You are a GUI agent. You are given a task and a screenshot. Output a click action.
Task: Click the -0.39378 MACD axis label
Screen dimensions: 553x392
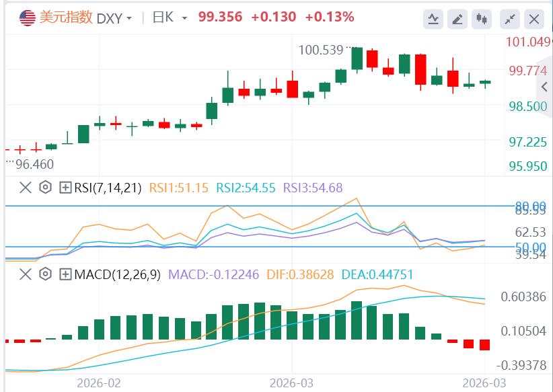[521, 366]
